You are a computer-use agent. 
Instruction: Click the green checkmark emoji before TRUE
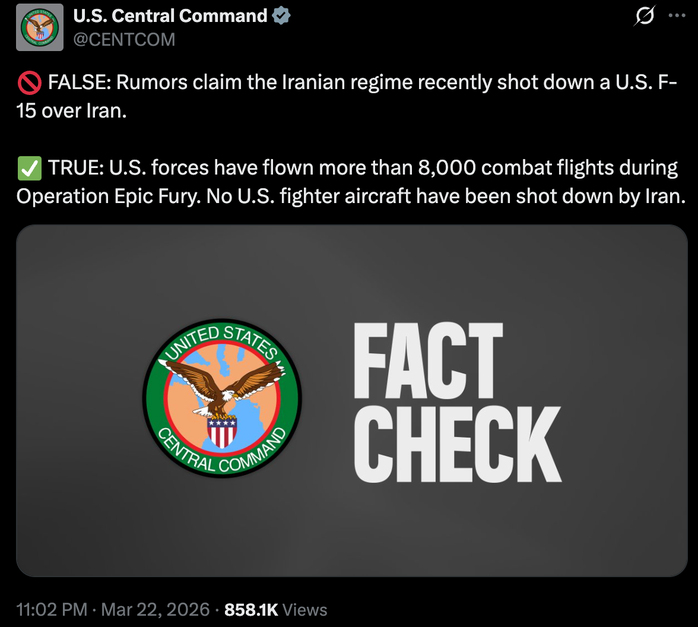click(x=28, y=168)
